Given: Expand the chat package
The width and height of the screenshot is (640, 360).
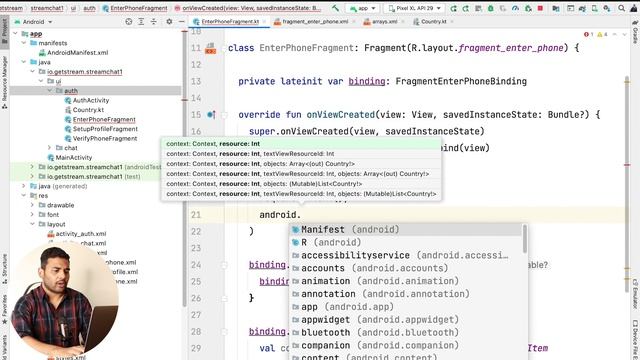Looking at the screenshot, I should click(49, 148).
